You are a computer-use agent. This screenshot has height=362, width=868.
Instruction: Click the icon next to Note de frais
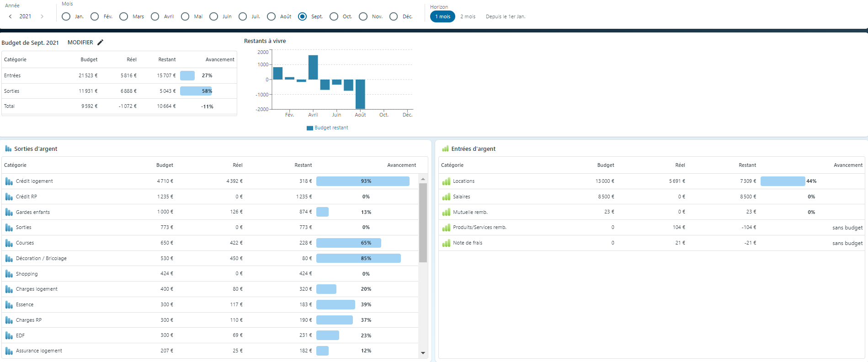point(446,243)
